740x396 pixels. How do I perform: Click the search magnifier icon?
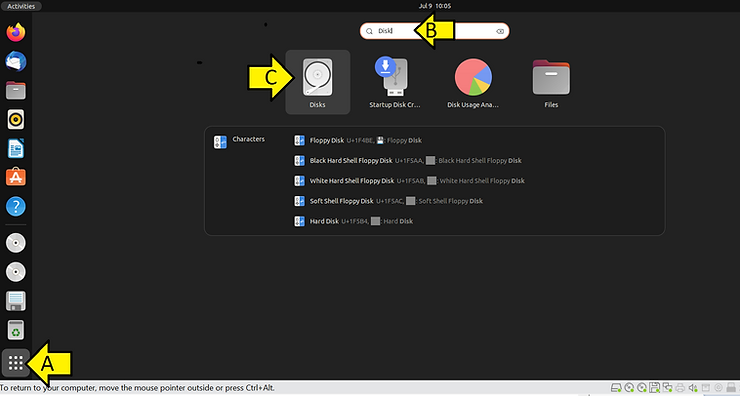(x=370, y=31)
